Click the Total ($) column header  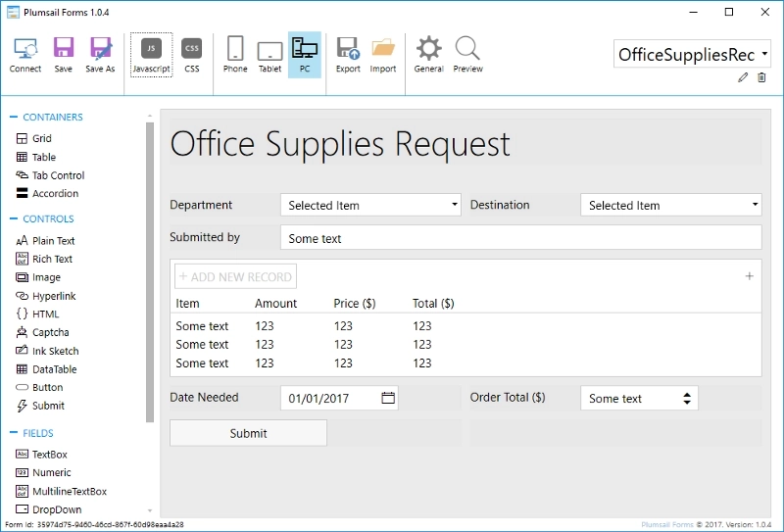coord(433,304)
